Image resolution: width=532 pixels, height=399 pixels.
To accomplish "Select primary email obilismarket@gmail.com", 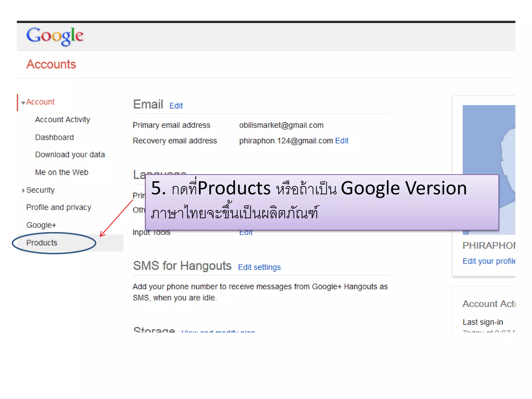I will [281, 125].
